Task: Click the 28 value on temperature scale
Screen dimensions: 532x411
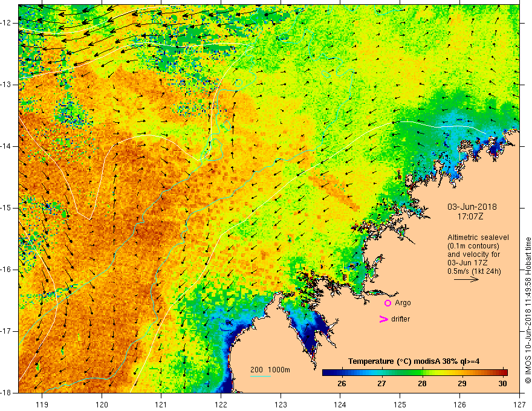Action: click(422, 384)
